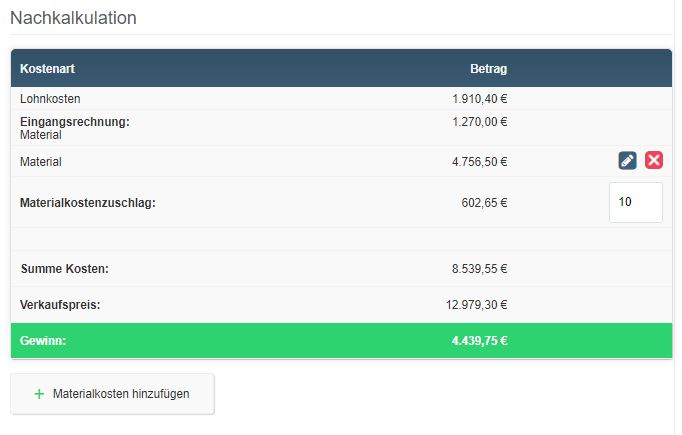Select the Eingangsrechnung label
The image size is (682, 435).
tap(75, 122)
